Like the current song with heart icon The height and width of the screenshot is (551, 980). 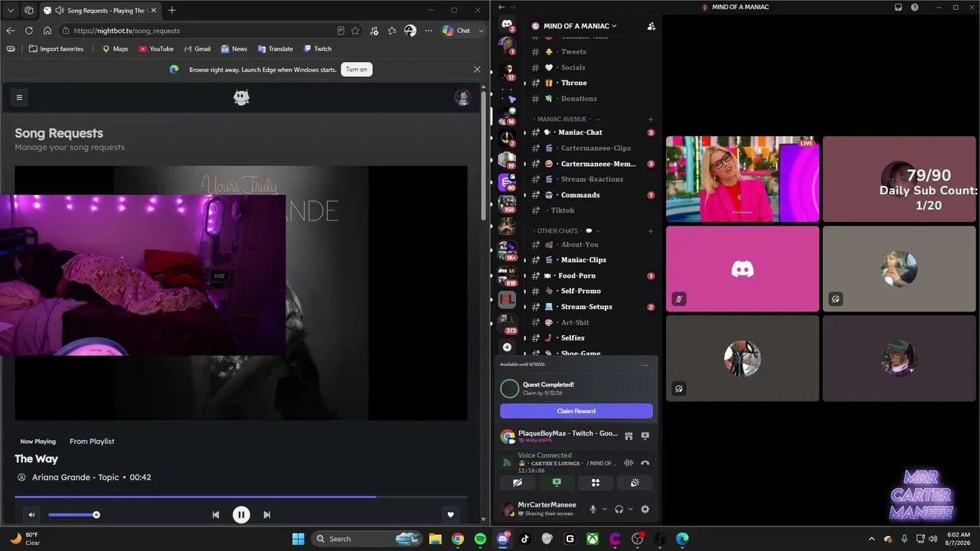451,515
